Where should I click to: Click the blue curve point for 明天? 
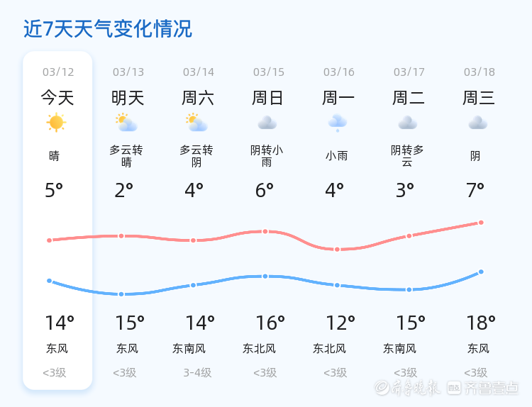pos(121,294)
